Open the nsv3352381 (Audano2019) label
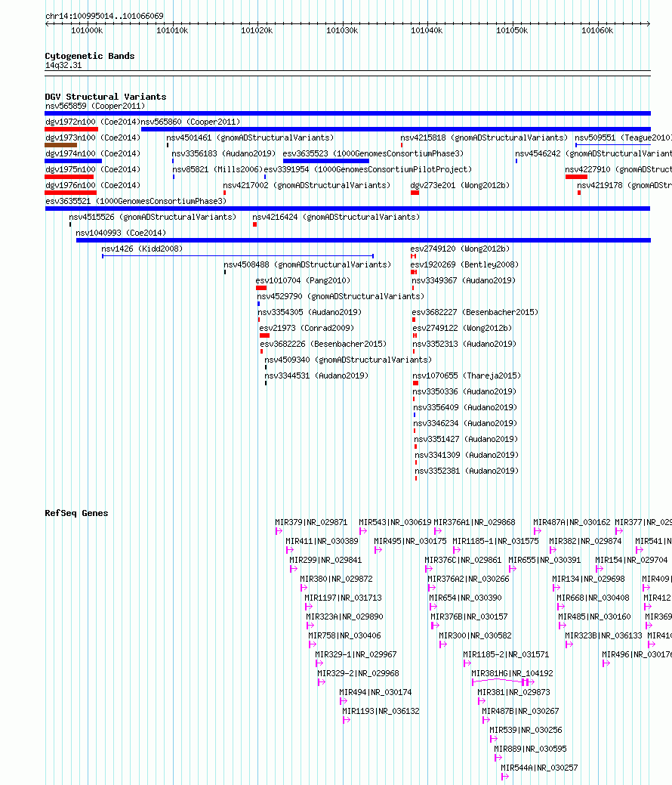This screenshot has width=672, height=785. pos(467,471)
